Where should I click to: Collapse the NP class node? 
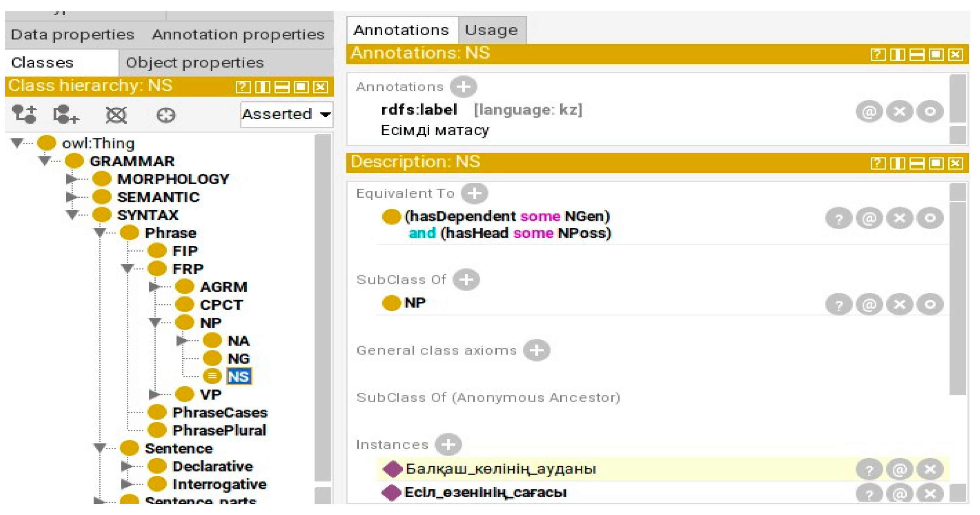155,322
